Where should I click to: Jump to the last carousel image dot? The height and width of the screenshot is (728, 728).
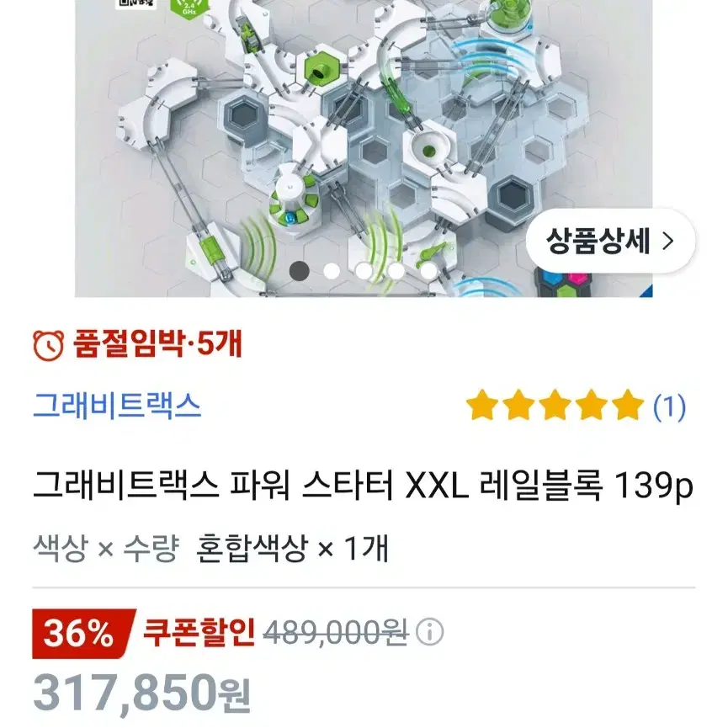click(428, 271)
